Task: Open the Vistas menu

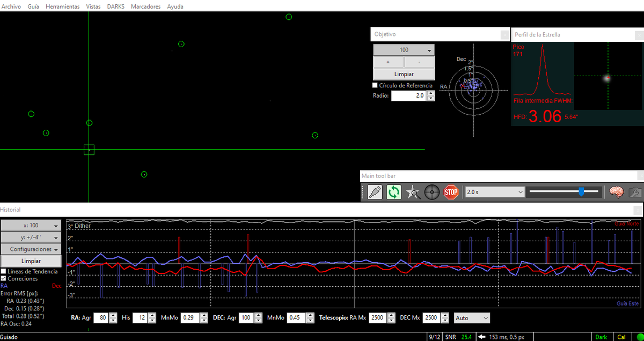Action: [93, 6]
